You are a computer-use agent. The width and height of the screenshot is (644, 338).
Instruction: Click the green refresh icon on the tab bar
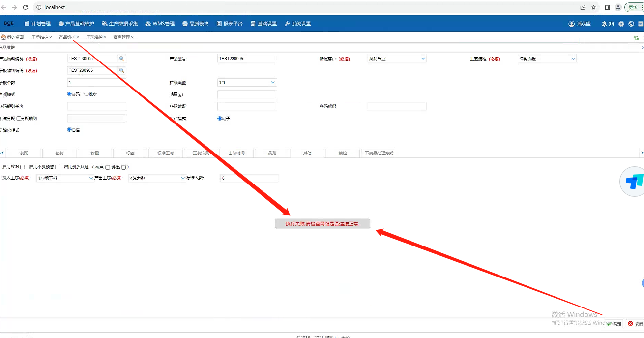pyautogui.click(x=636, y=38)
